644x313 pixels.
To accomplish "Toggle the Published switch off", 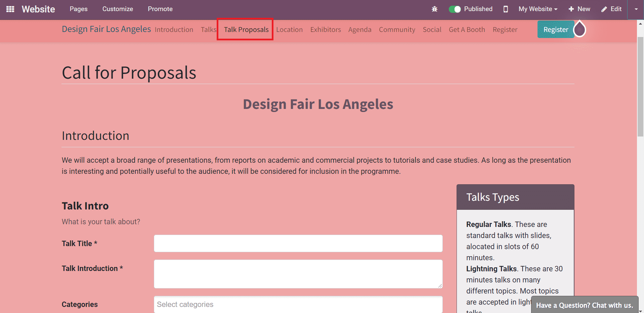I will [x=455, y=9].
